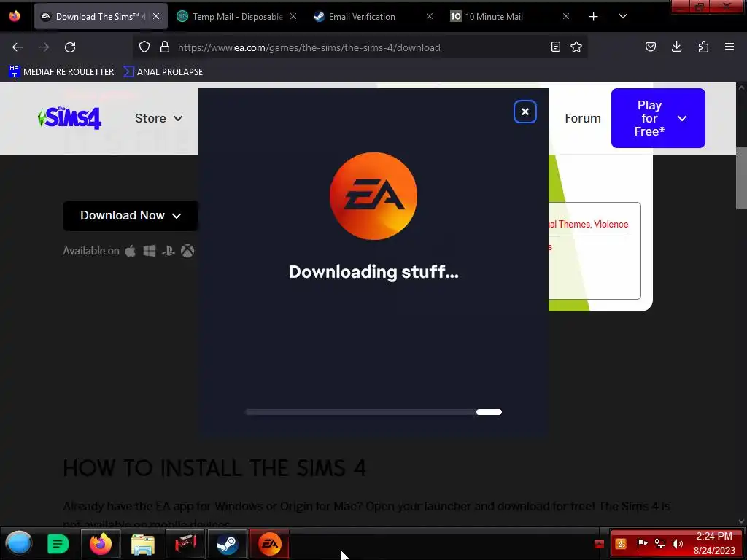List all tabs with the chevron

pyautogui.click(x=623, y=17)
